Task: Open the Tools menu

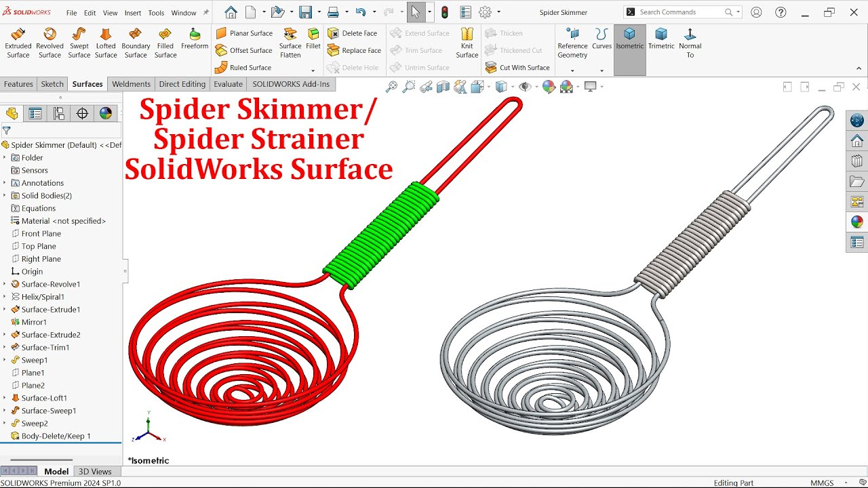Action: pos(156,13)
